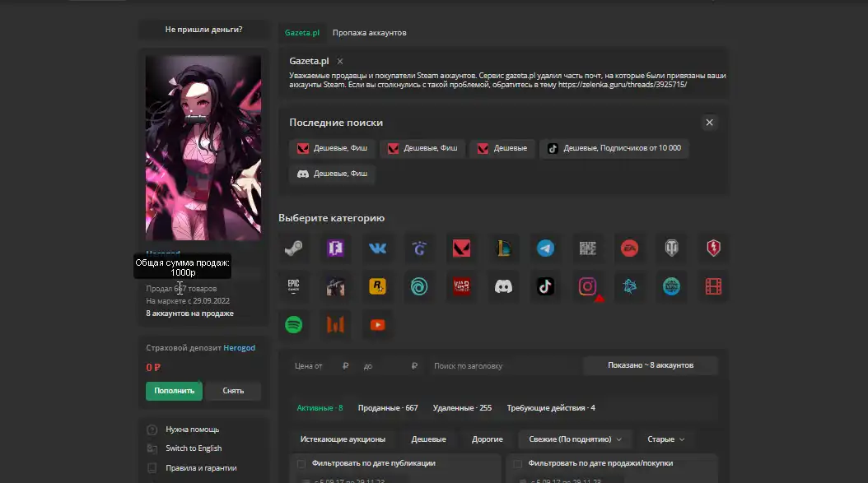Open the Нужна помощь sidebar link
The image size is (868, 483).
coord(193,430)
